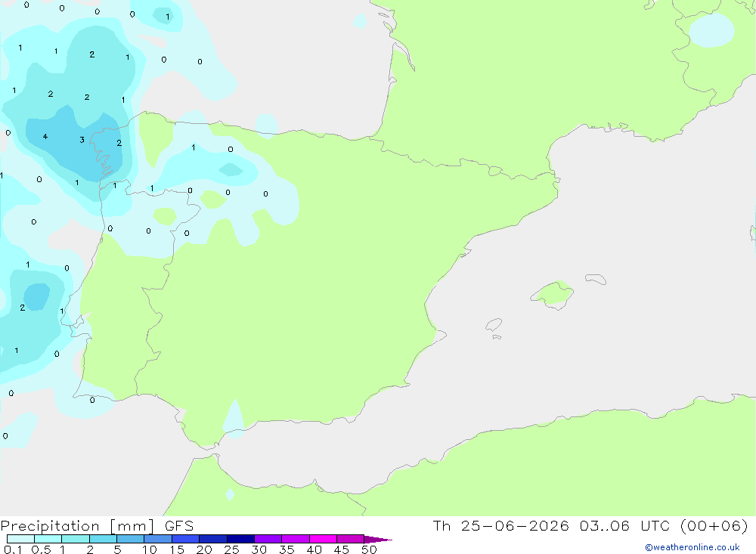Click the 1–2 mm legend color swatch
Viewport: 756px width, 554px height.
(x=76, y=539)
